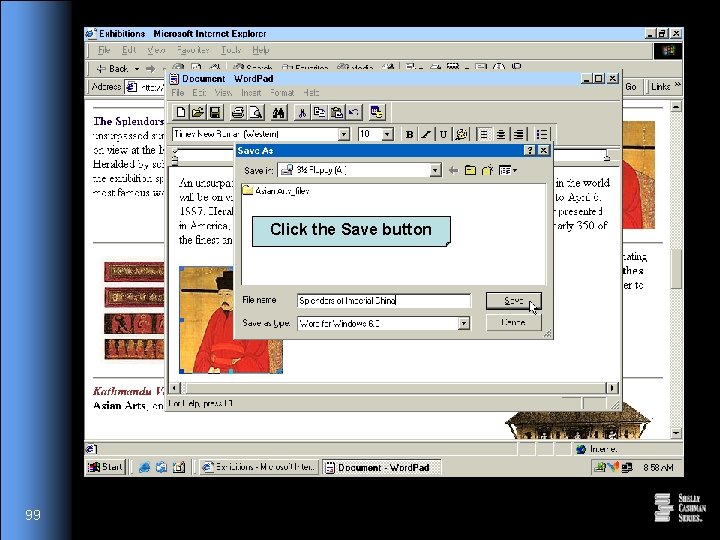Viewport: 720px width, 540px height.
Task: Switch to Document - WordPad taskbar button
Action: click(382, 467)
